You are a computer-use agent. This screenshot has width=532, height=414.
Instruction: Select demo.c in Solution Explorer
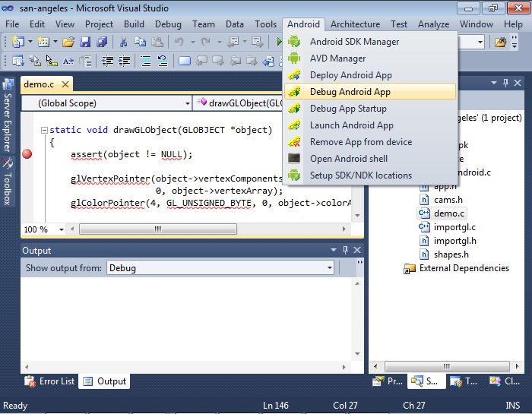click(442, 213)
